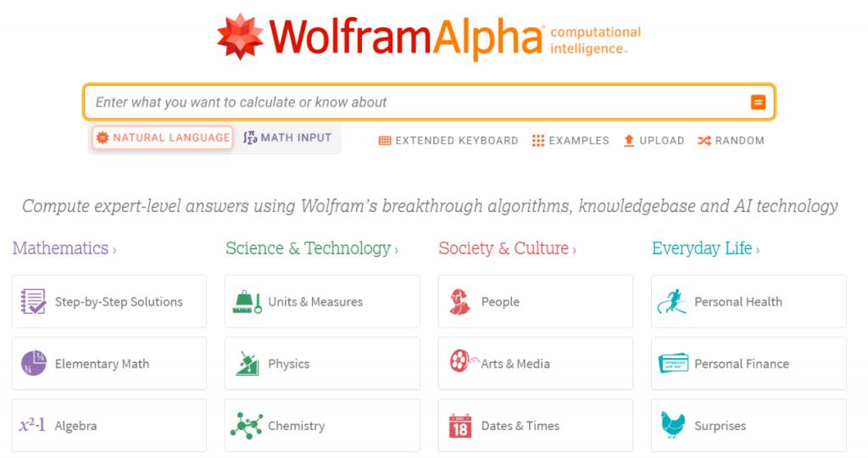Click the Arts & Media film reel icon

[x=463, y=361]
